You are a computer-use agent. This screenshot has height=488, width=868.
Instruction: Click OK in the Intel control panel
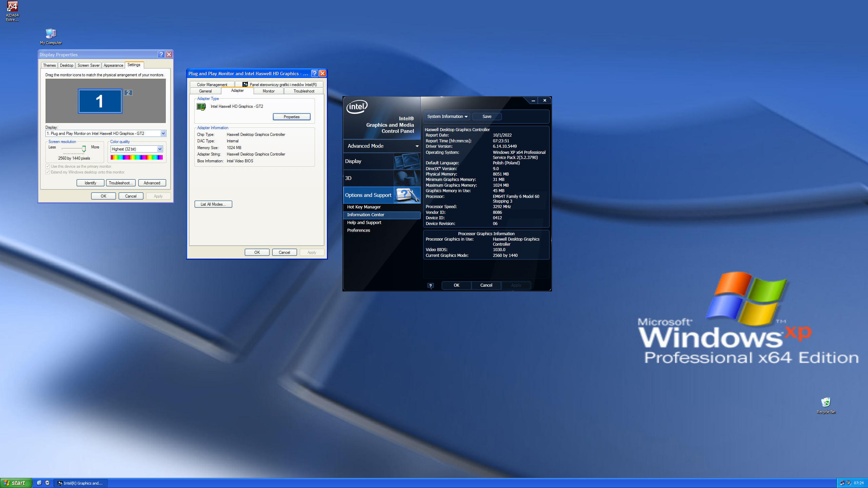(x=456, y=285)
